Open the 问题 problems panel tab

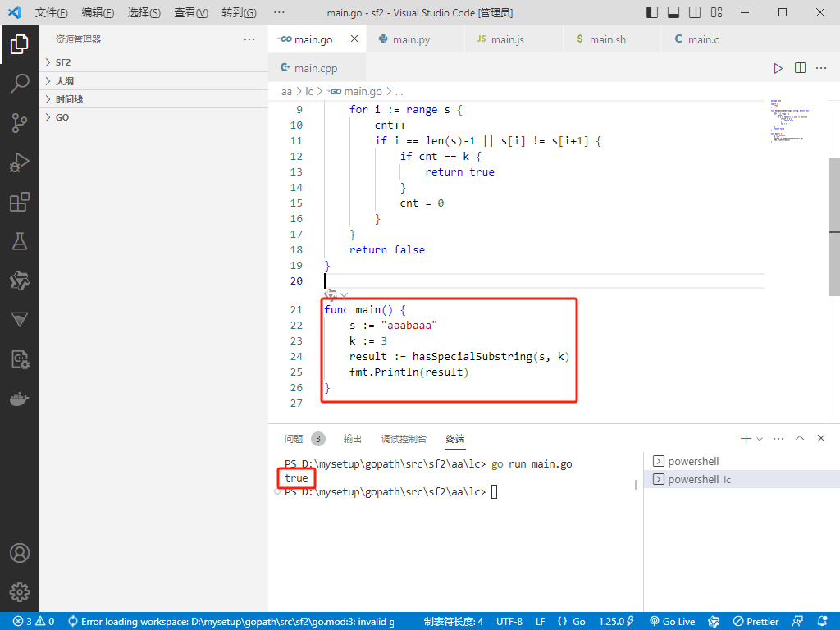point(294,439)
